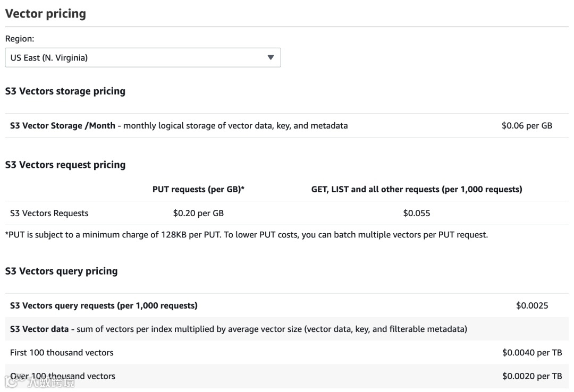Click the S3 Vectors storage pricing heading

point(65,91)
